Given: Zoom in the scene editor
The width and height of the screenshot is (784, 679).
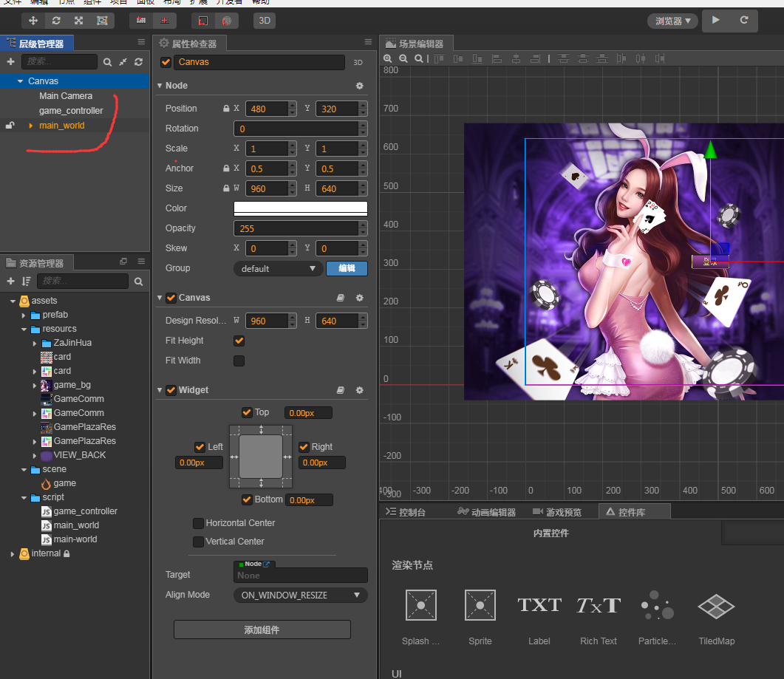Looking at the screenshot, I should 387,58.
